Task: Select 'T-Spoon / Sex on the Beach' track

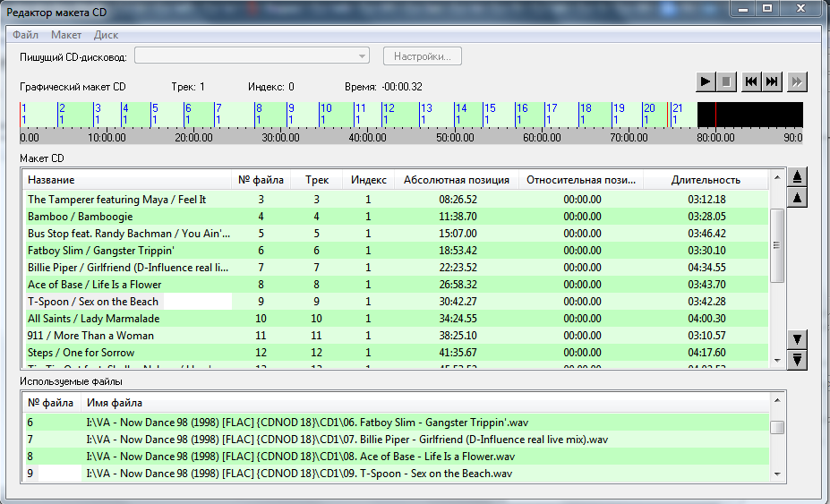Action: tap(397, 301)
